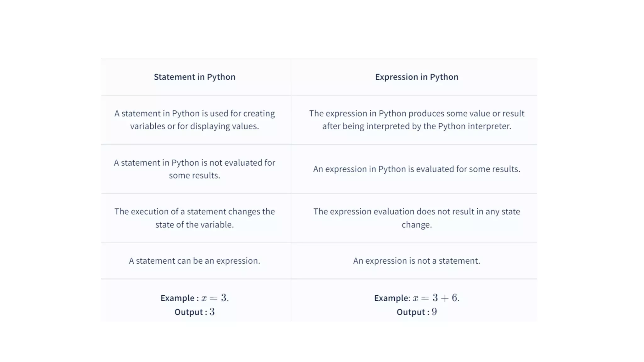644x362 pixels.
Task: Click the "Example" label in the Statement column
Action: coord(177,298)
